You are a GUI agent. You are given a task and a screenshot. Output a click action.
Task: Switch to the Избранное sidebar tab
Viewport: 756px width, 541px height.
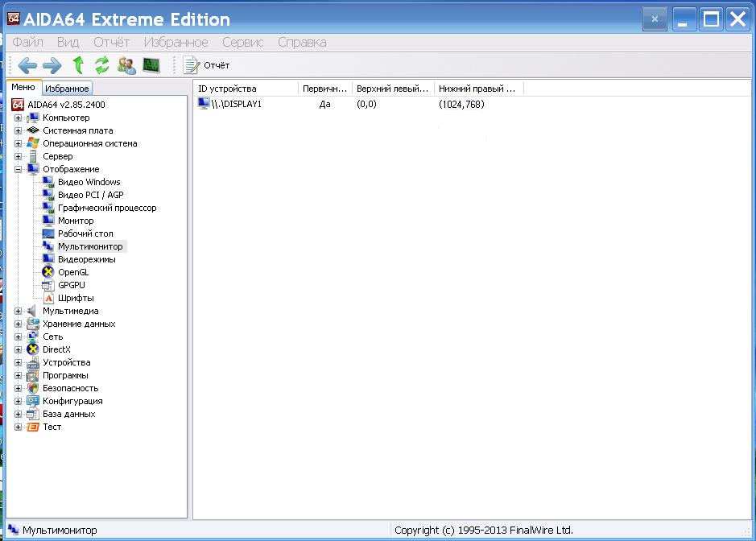[x=67, y=89]
